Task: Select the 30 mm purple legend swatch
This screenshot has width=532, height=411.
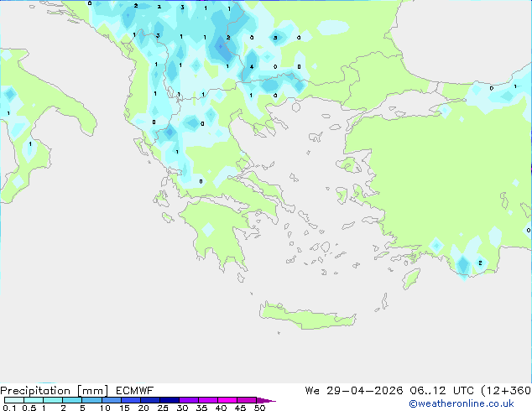Action: coord(189,400)
